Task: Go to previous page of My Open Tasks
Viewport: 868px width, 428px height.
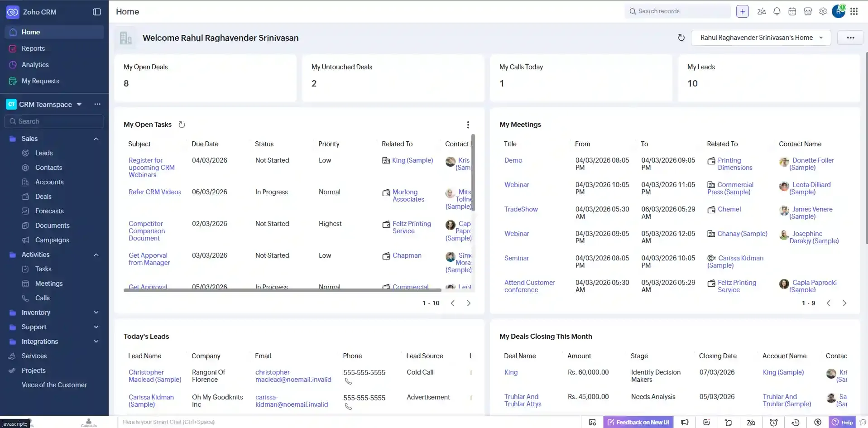Action: click(452, 303)
